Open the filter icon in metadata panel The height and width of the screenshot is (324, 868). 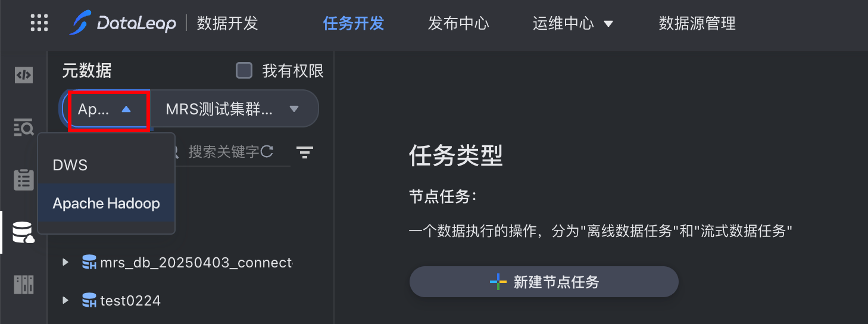tap(305, 152)
